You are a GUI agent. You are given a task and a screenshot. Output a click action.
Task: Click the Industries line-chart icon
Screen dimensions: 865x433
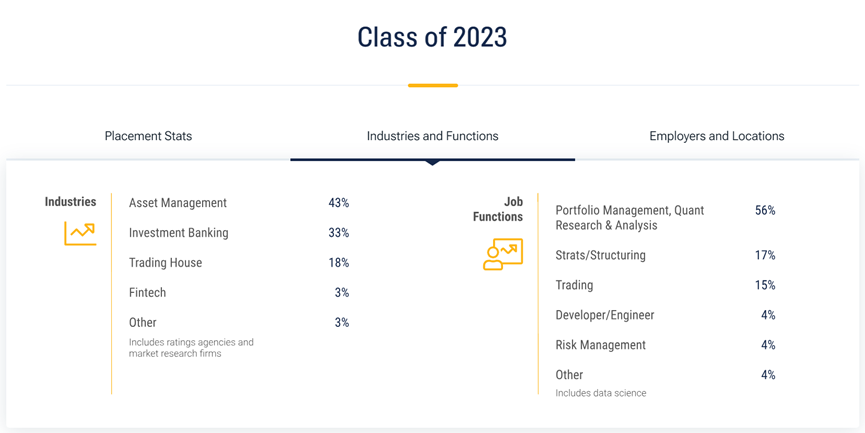(80, 233)
